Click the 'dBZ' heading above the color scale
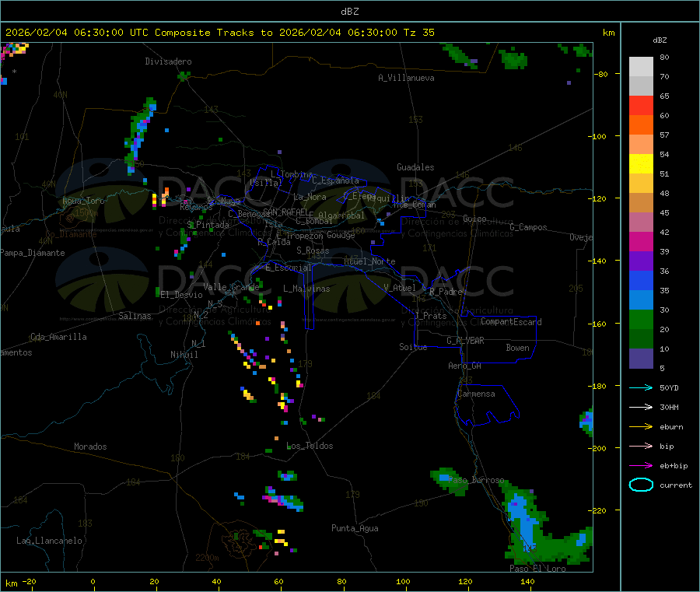This screenshot has width=700, height=592. pyautogui.click(x=660, y=40)
